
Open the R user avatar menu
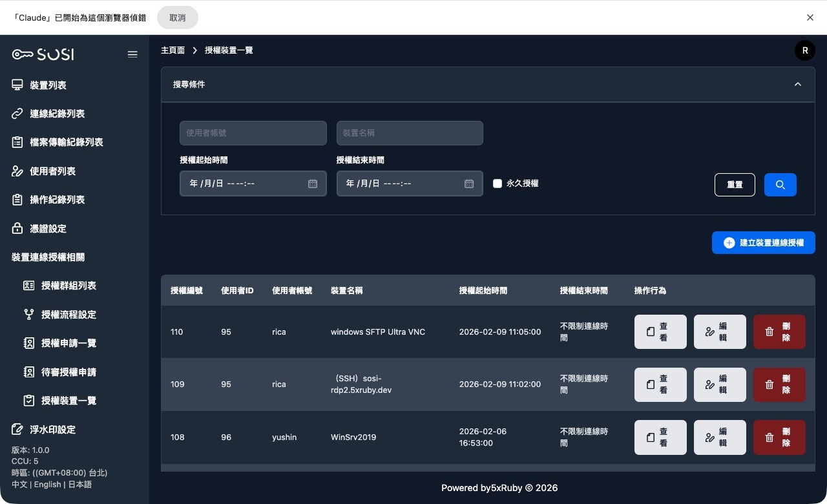(x=805, y=50)
